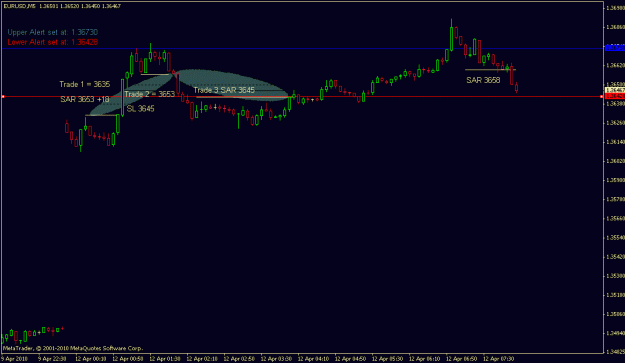The image size is (625, 363).
Task: Click the 1.36140 price axis label
Action: pos(615,142)
